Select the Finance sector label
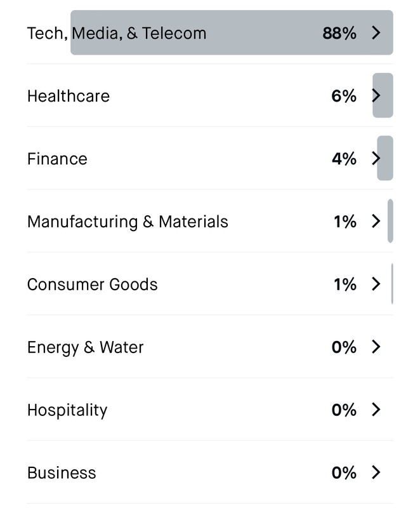Viewport: 420px width, 508px height. [x=57, y=159]
